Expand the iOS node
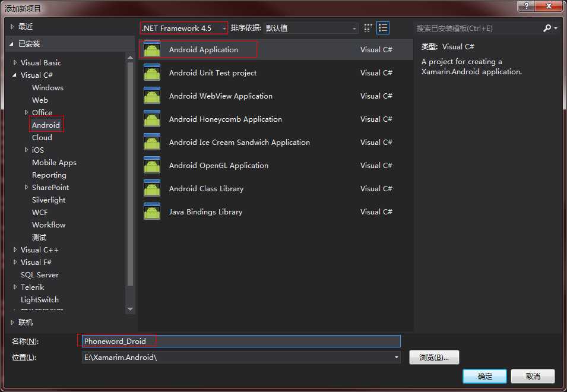Screen dimensions: 567x392 tap(26, 150)
